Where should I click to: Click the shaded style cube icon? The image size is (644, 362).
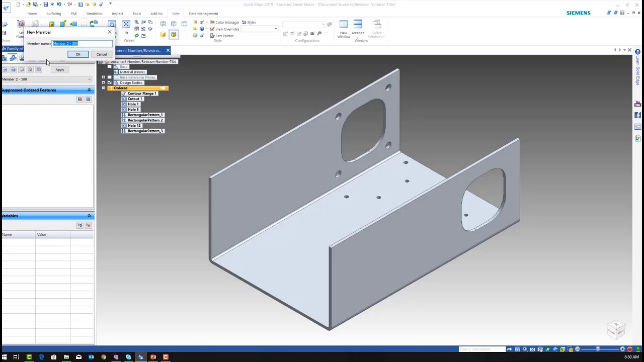tap(163, 35)
